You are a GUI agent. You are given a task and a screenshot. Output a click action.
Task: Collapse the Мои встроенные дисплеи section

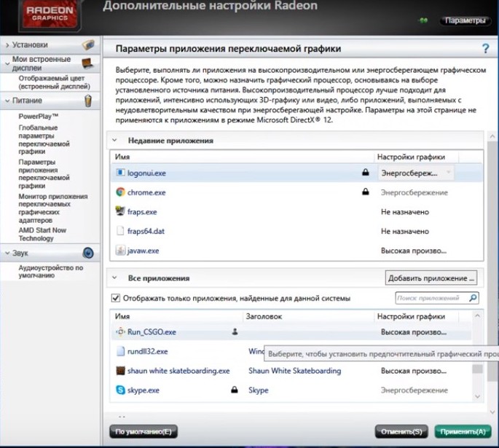coord(7,63)
